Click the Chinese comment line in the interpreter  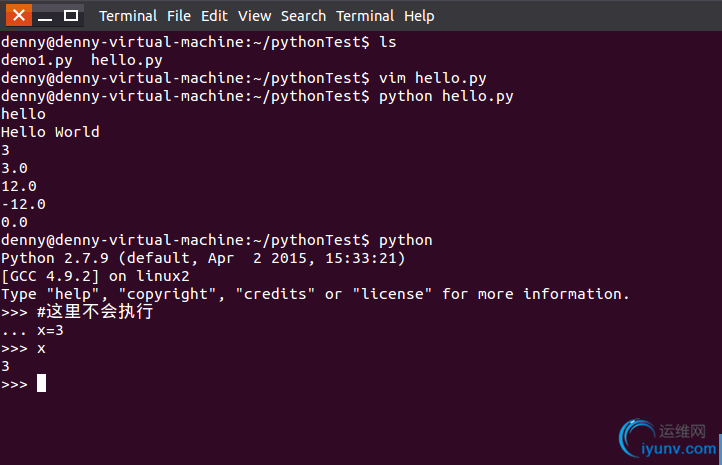click(x=77, y=312)
